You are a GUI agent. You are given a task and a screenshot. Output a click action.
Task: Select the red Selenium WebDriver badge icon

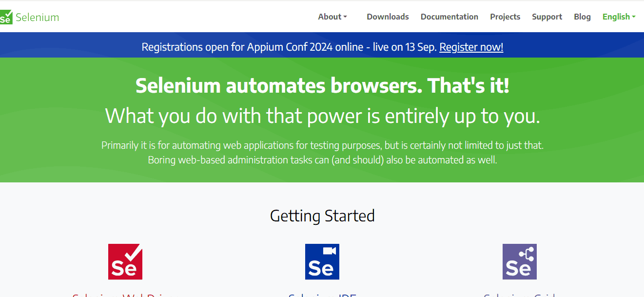click(x=125, y=261)
